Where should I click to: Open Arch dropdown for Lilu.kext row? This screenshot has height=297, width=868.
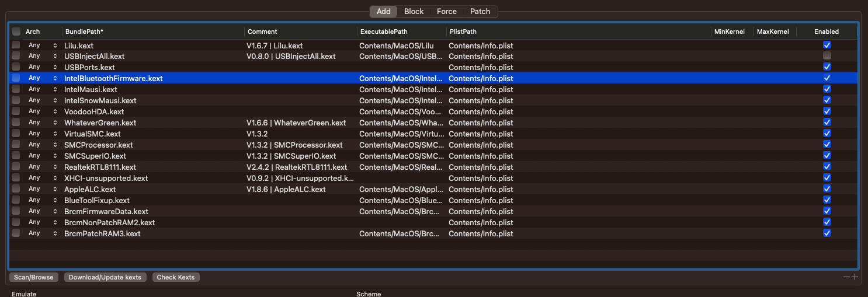pyautogui.click(x=55, y=46)
